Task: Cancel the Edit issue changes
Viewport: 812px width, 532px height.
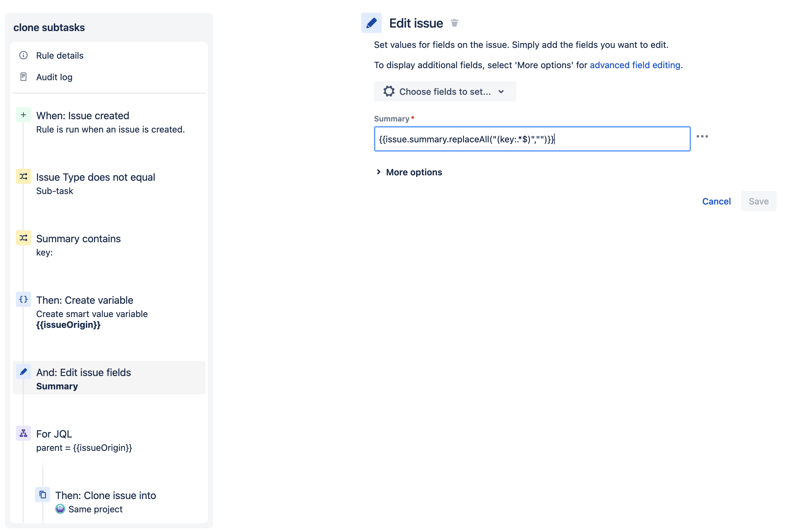Action: [716, 201]
